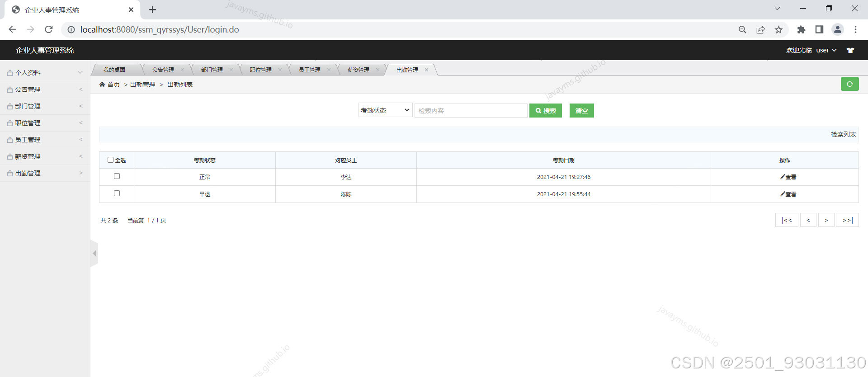Close the 企业人事管理系统 browser tab
The width and height of the screenshot is (868, 377).
(x=131, y=9)
